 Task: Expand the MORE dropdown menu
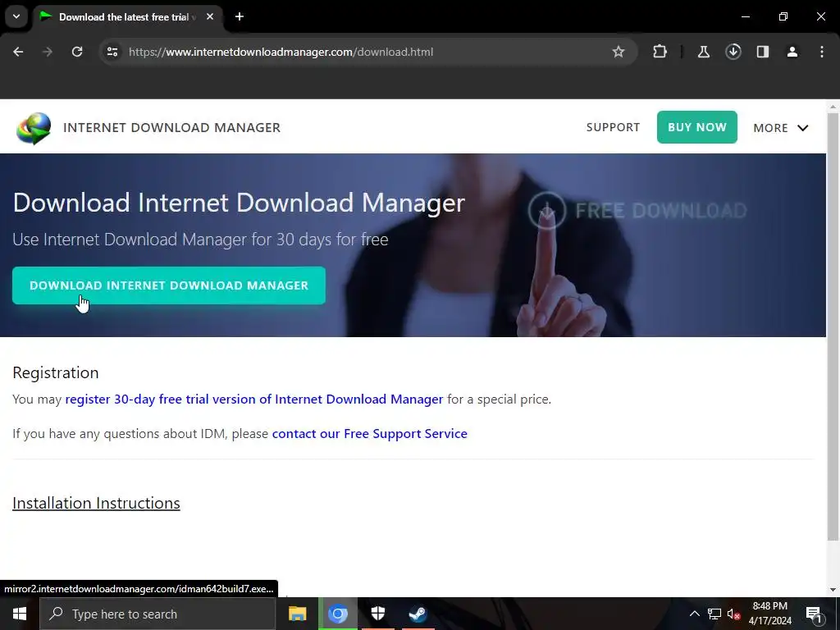[x=781, y=128]
